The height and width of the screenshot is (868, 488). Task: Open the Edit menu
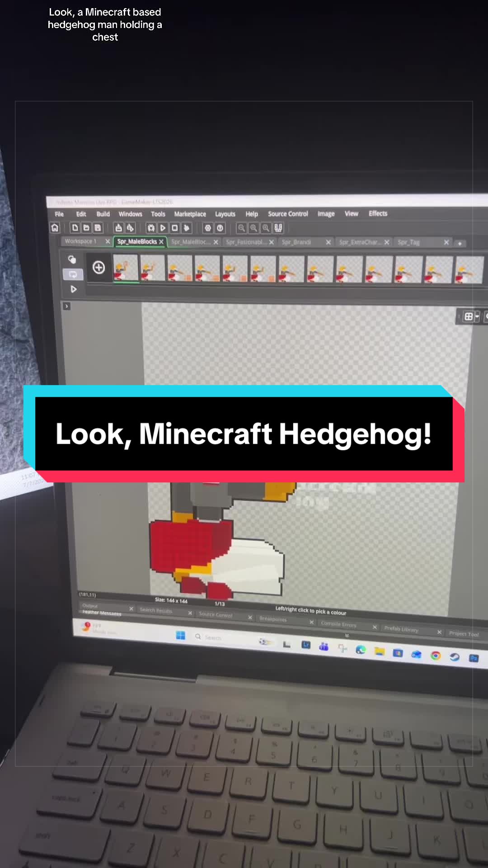pyautogui.click(x=81, y=214)
